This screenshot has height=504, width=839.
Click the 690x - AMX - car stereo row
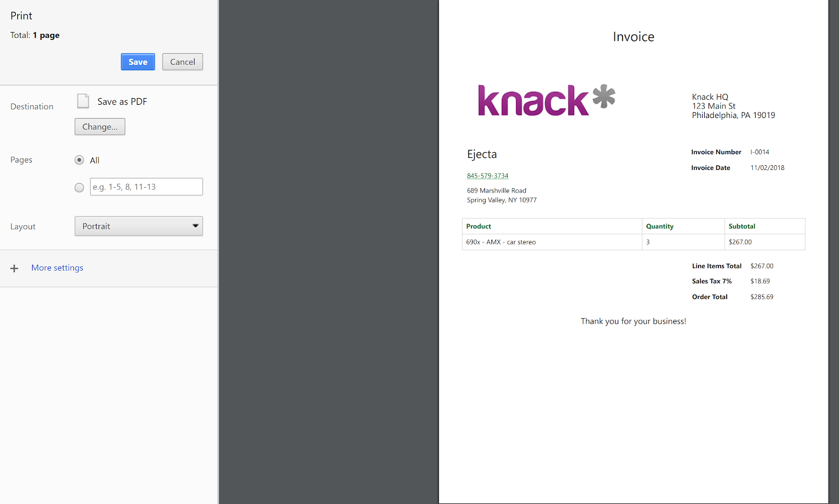point(633,242)
